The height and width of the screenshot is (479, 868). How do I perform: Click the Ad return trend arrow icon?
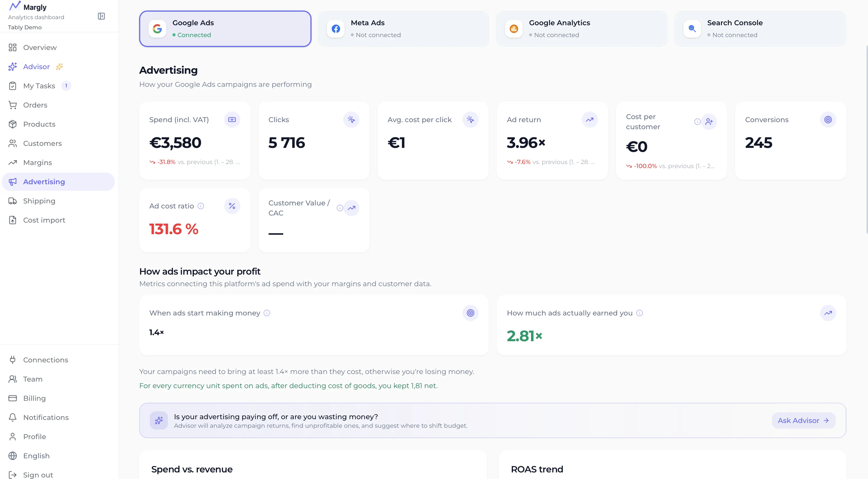pos(590,120)
